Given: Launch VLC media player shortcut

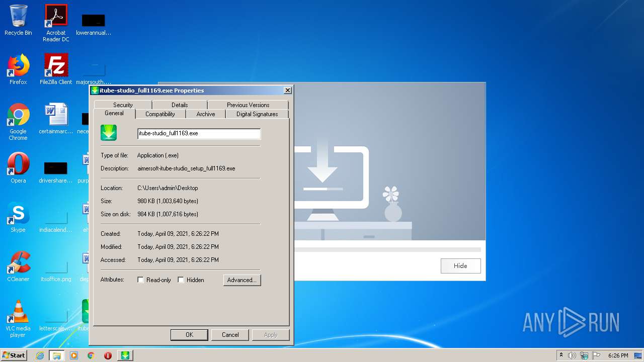Looking at the screenshot, I should coord(18,319).
